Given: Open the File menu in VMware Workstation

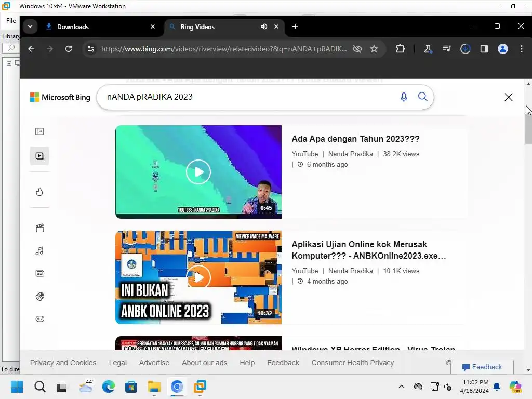Looking at the screenshot, I should click(11, 21).
